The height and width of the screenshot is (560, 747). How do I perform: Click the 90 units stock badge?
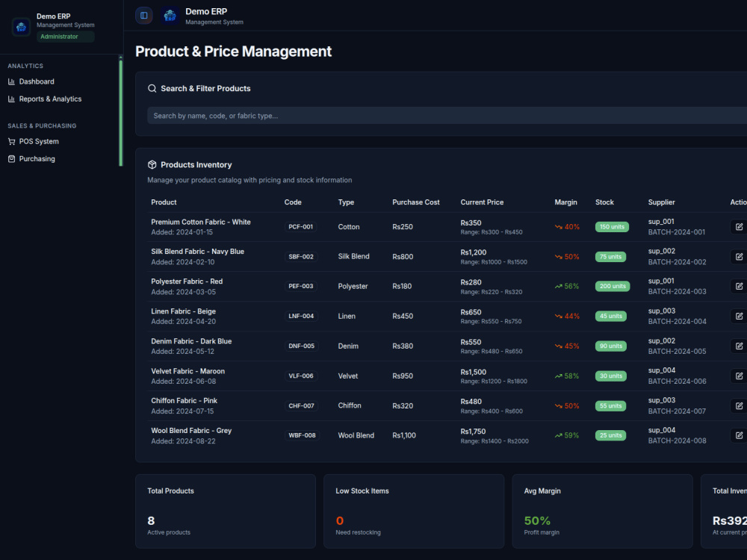pos(611,346)
